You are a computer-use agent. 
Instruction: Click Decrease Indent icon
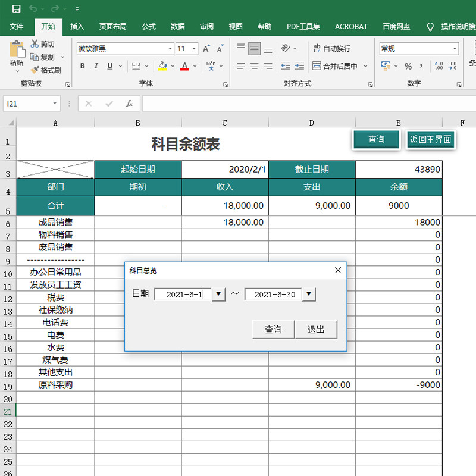coord(286,66)
